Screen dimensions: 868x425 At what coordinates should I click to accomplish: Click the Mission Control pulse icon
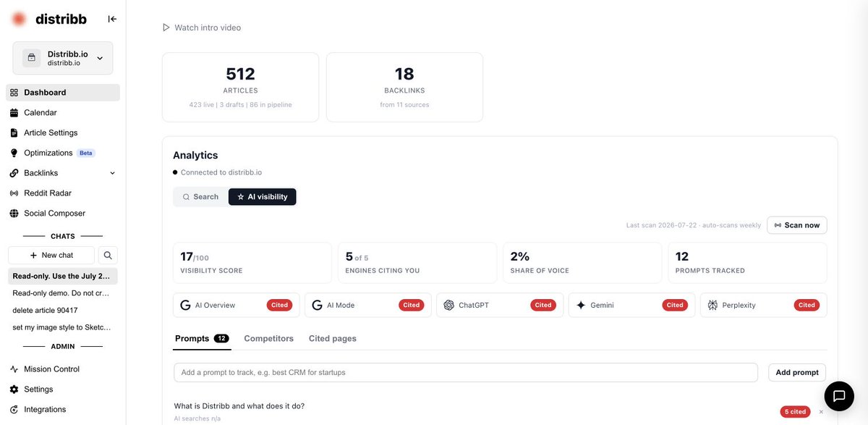click(14, 369)
